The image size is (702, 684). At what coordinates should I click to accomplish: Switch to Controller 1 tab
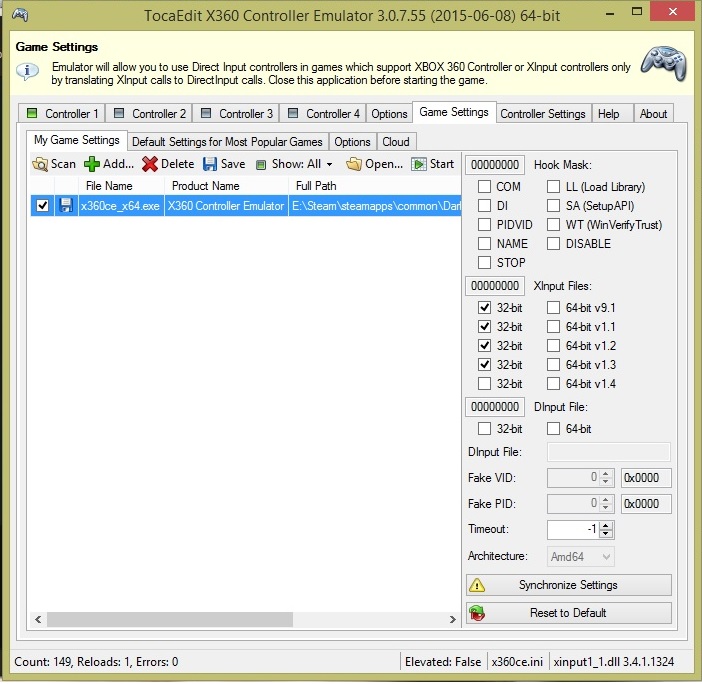62,113
